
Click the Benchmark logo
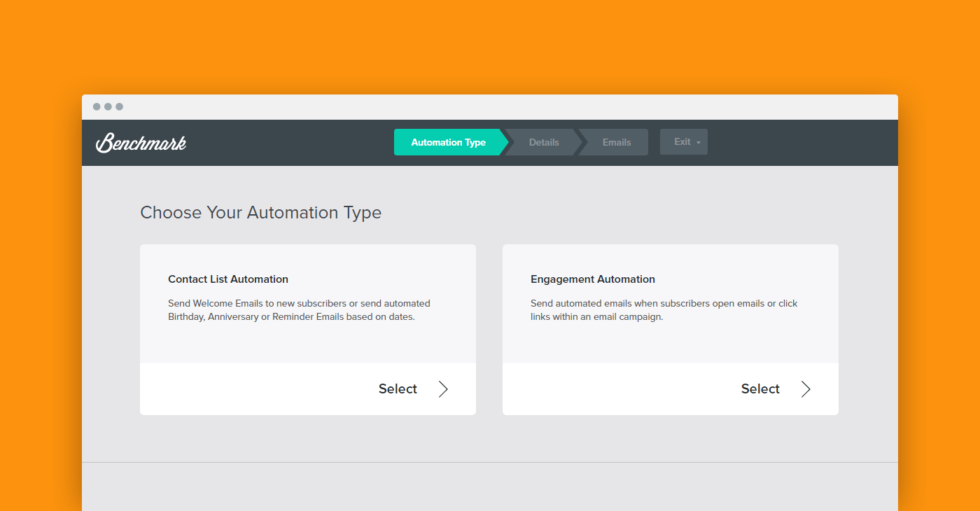pos(141,143)
